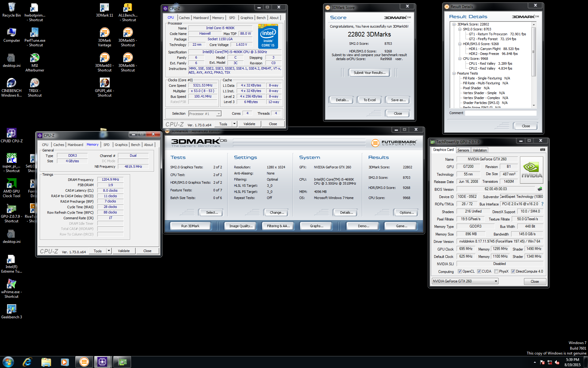Click Submit Your Results button
588x368 pixels.
point(369,73)
